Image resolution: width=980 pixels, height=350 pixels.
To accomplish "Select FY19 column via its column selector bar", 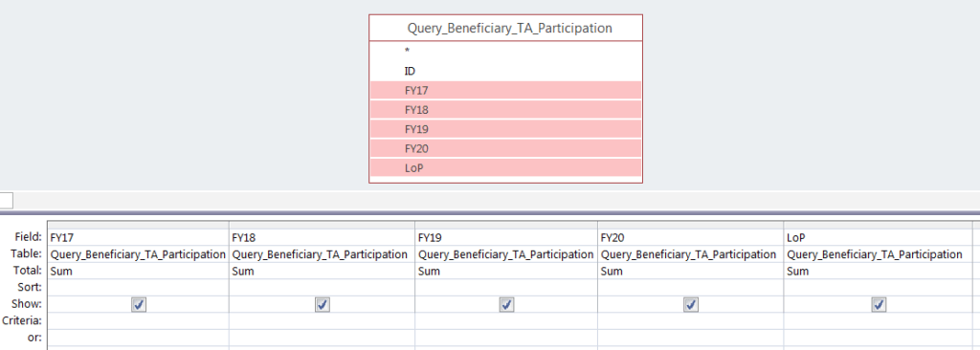I will (506, 225).
